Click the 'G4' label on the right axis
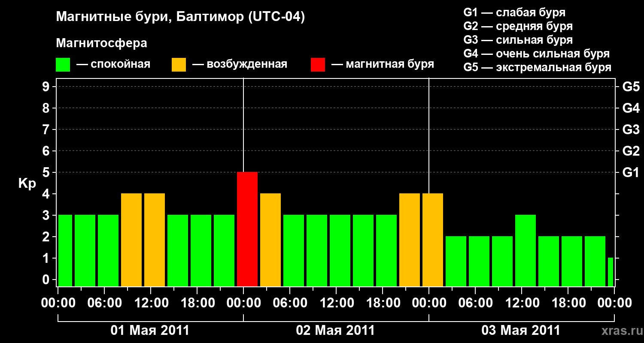This screenshot has height=343, width=644. [x=631, y=108]
